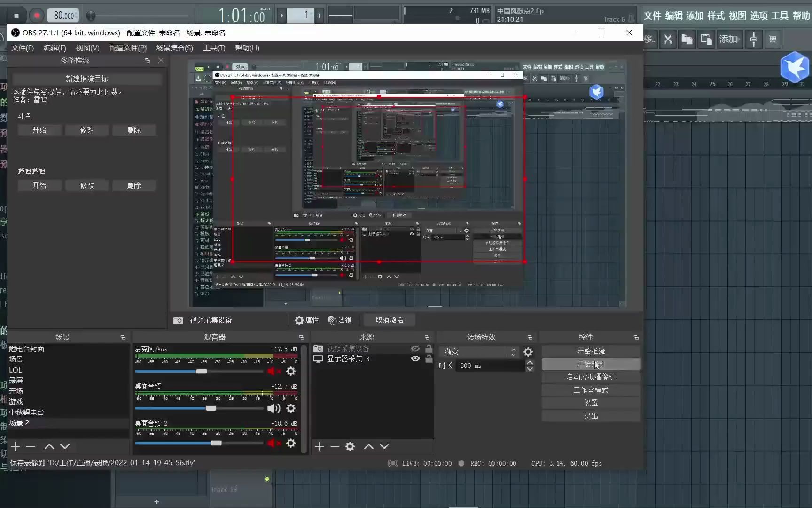
Task: Move scene down in scenes list
Action: pos(65,446)
